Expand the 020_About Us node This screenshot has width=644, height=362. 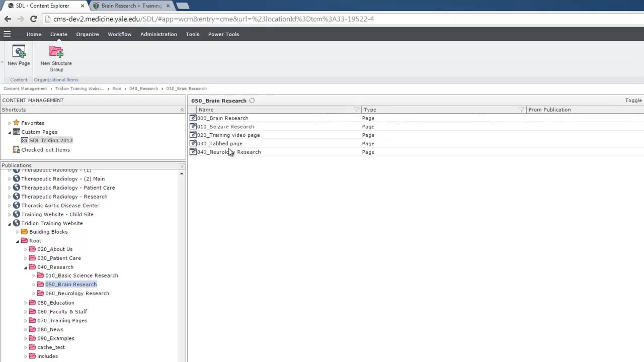[25, 249]
